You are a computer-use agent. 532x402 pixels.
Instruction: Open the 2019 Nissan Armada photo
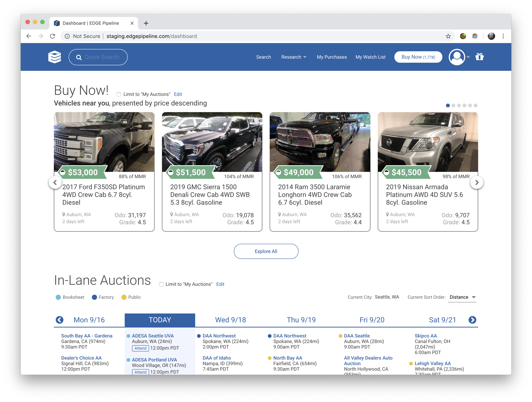(x=428, y=142)
